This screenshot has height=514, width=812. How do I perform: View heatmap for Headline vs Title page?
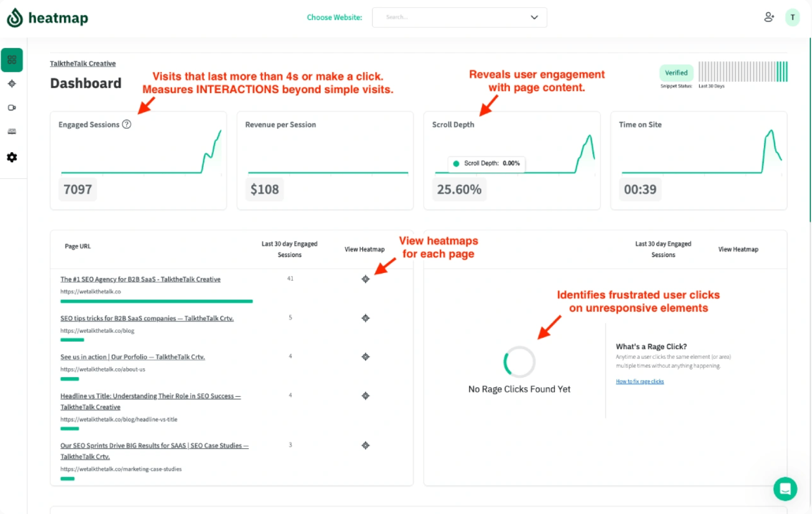366,396
